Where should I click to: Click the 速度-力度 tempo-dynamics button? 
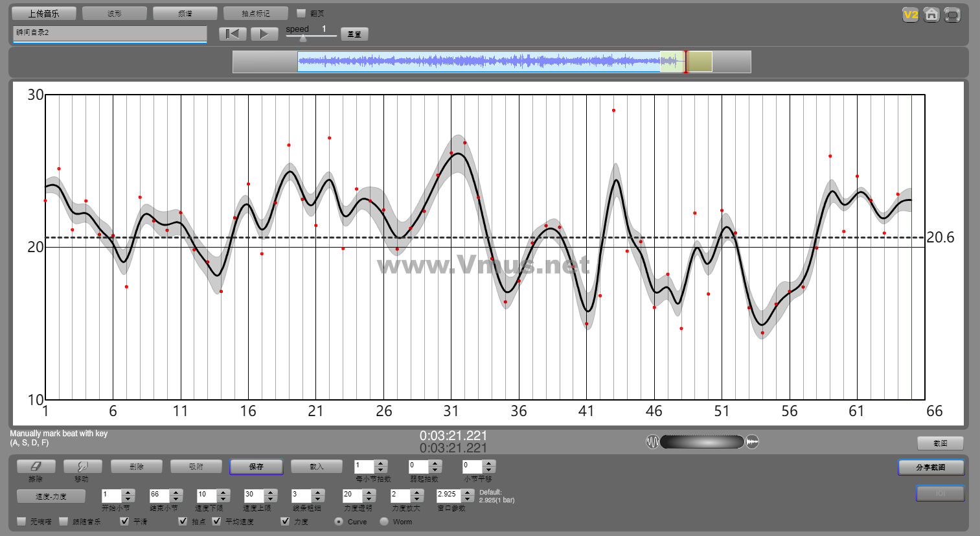click(x=51, y=496)
